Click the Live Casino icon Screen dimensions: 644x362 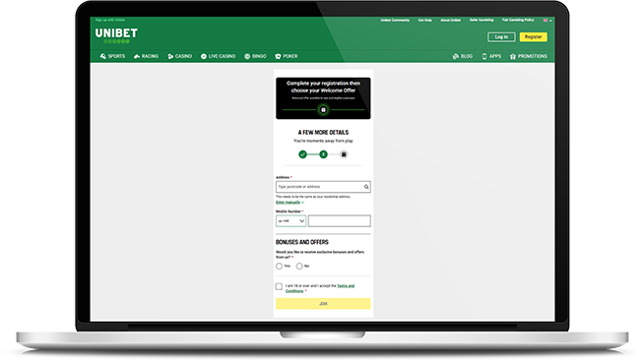click(x=204, y=56)
